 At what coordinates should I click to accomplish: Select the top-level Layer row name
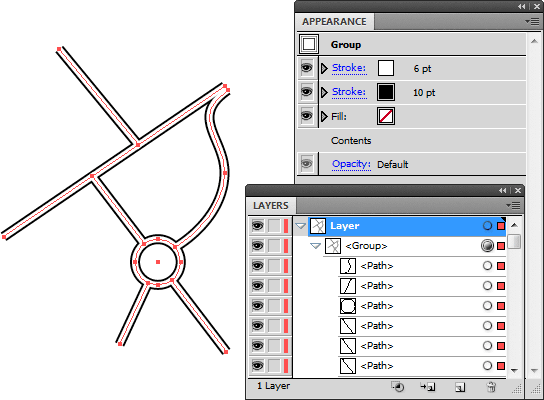click(345, 226)
